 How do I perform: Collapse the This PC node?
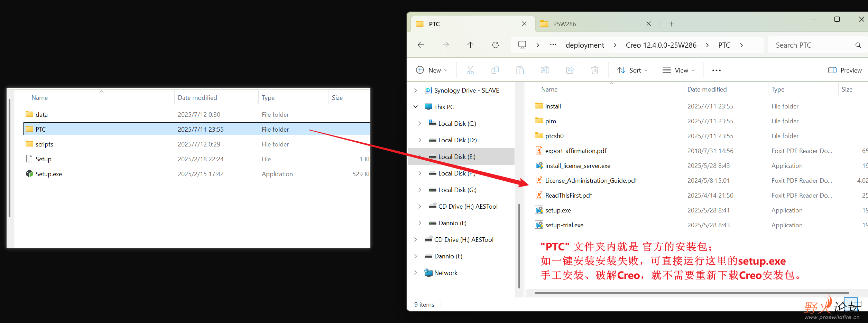click(415, 107)
